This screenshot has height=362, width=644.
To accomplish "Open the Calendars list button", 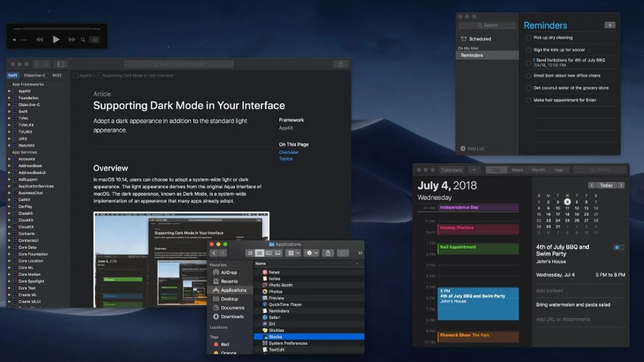I will coord(451,170).
